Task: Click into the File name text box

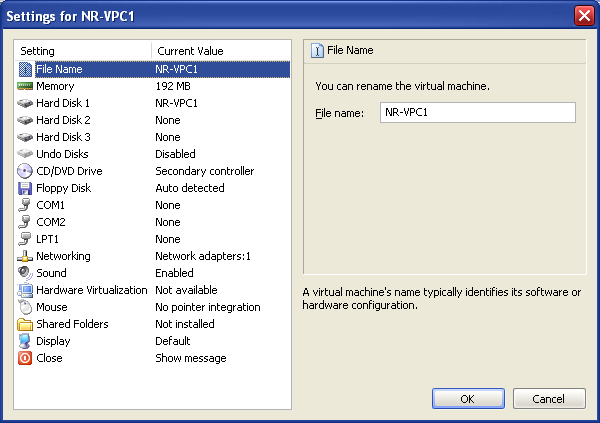Action: (478, 113)
